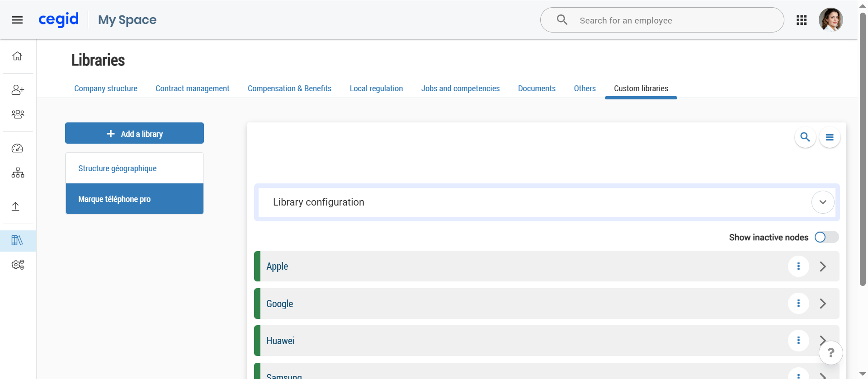The width and height of the screenshot is (868, 379).
Task: Open the org chart sidebar icon
Action: tap(18, 173)
